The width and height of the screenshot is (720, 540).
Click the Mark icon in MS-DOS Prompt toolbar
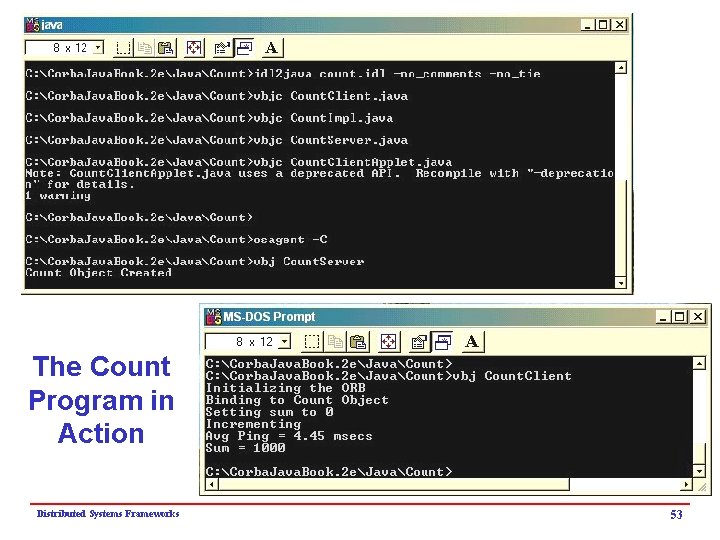pos(312,342)
